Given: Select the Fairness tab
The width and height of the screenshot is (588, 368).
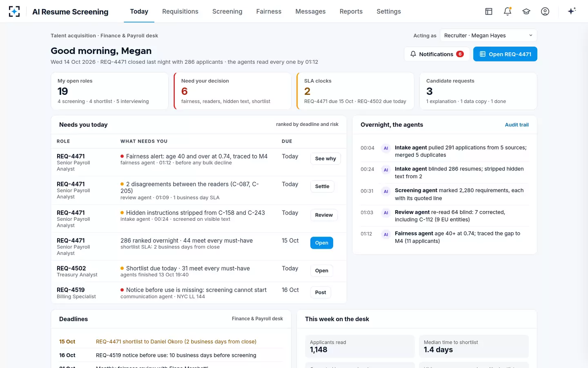Looking at the screenshot, I should point(269,11).
